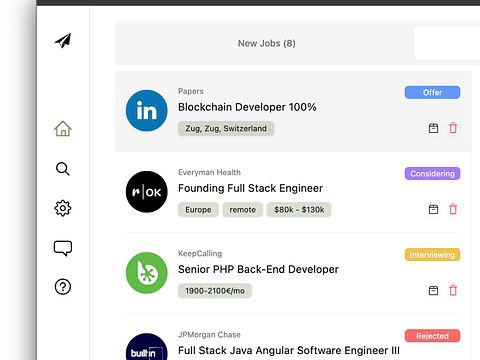Image resolution: width=480 pixels, height=360 pixels.
Task: Open the chat feedback icon in sidebar
Action: [63, 248]
